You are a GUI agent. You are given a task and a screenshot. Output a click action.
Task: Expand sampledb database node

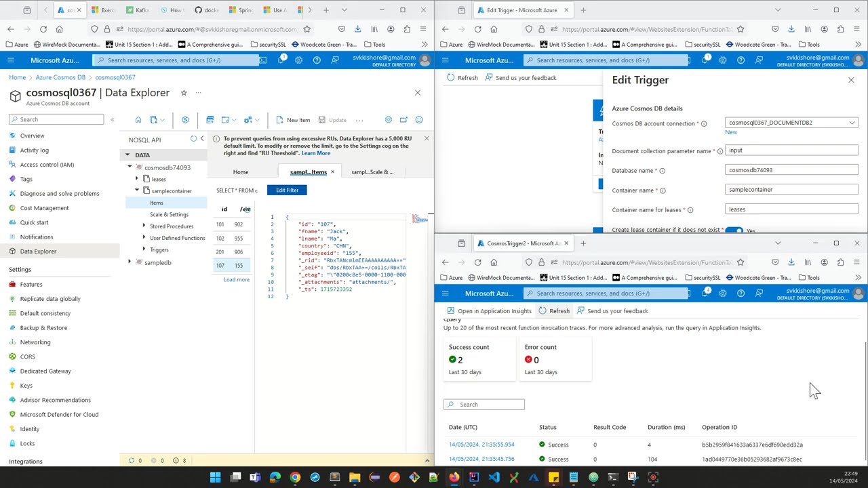pos(130,262)
